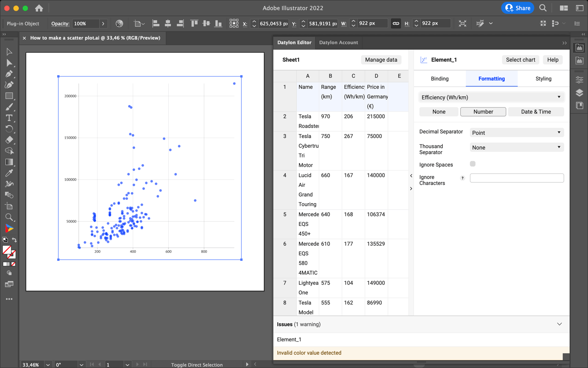The width and height of the screenshot is (588, 368).
Task: Click Horizontal Align Center in the control bar
Action: point(168,23)
